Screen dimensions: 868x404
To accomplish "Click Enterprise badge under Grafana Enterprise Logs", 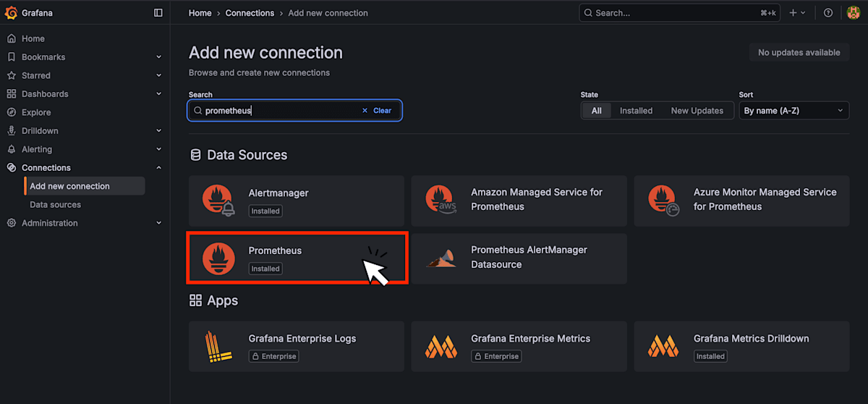I will [x=274, y=356].
